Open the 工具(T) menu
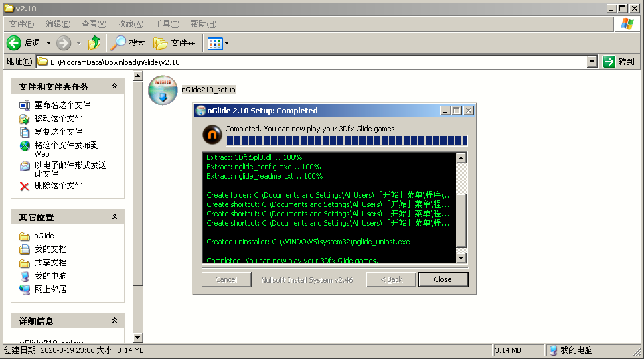The height and width of the screenshot is (359, 644). (x=167, y=24)
